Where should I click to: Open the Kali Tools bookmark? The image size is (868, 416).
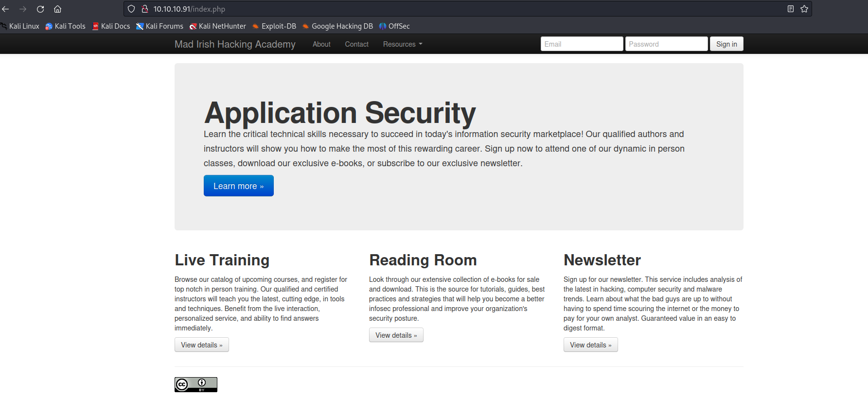click(65, 26)
